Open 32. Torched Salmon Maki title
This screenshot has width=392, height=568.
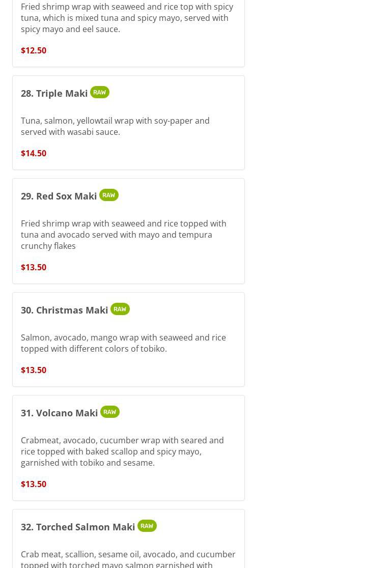pos(78,527)
